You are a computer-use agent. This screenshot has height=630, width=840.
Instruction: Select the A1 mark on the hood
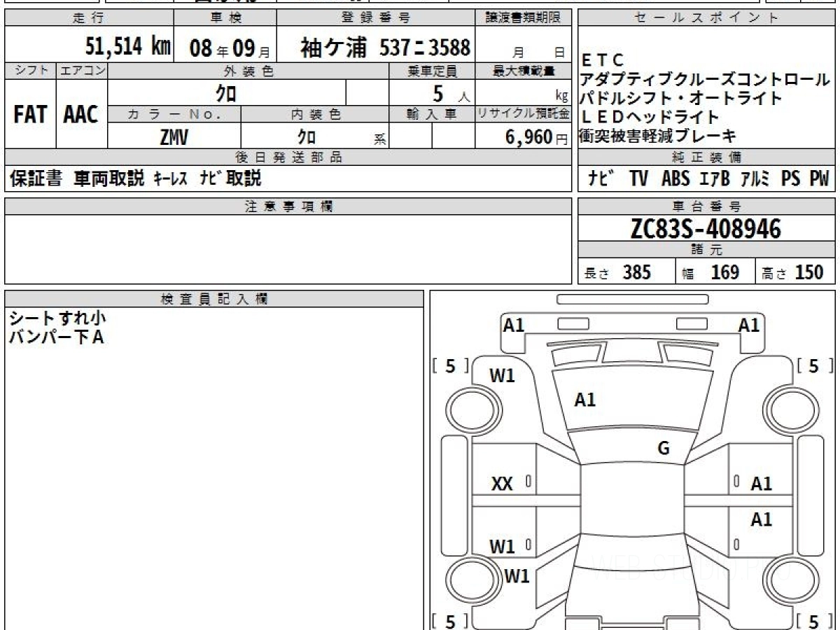584,400
